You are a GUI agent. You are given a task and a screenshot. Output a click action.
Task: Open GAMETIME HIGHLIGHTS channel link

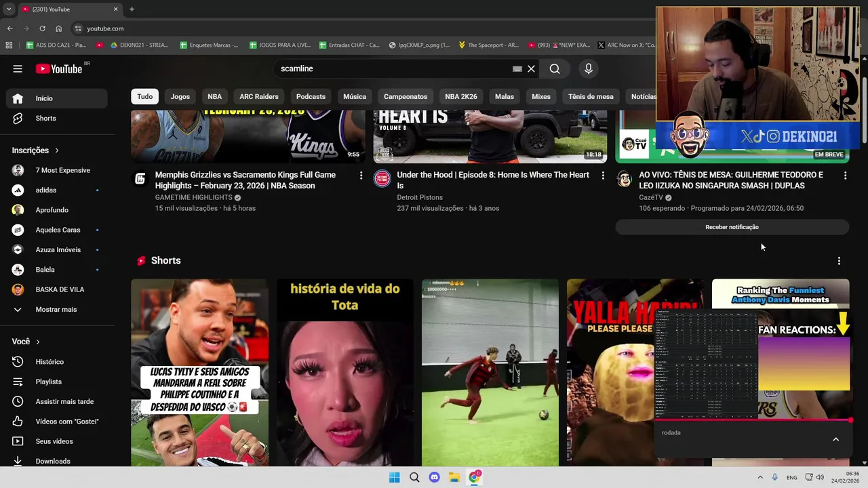tap(194, 197)
